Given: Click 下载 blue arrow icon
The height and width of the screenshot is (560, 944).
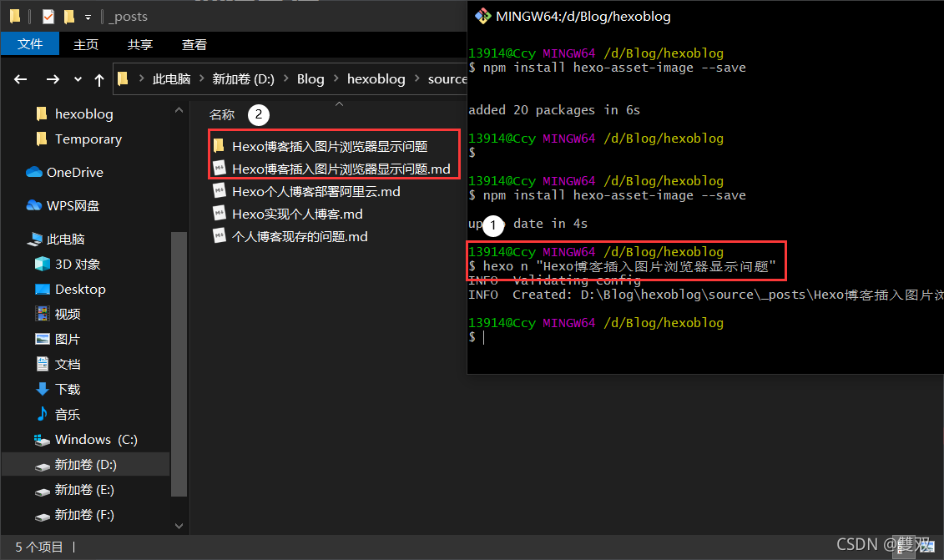Looking at the screenshot, I should tap(42, 389).
